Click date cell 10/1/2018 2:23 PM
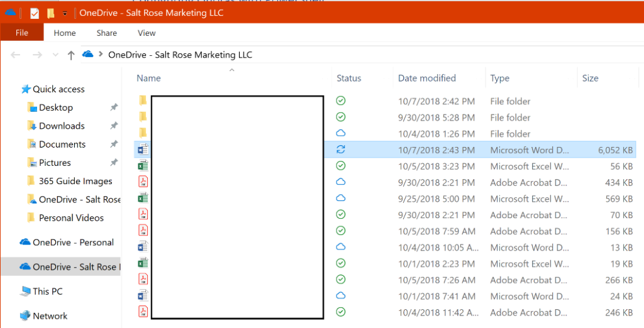Screen dimensions: 644x328 click(x=436, y=263)
